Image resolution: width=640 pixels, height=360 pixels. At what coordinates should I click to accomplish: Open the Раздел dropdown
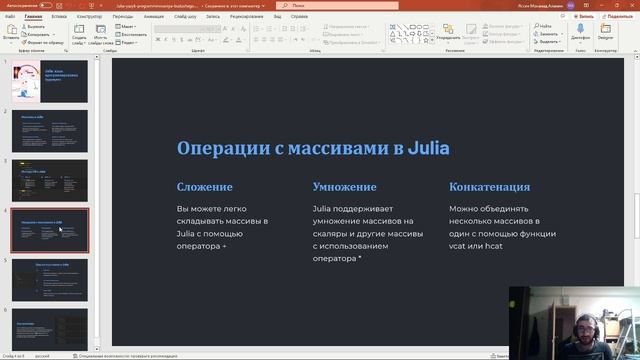tap(127, 42)
